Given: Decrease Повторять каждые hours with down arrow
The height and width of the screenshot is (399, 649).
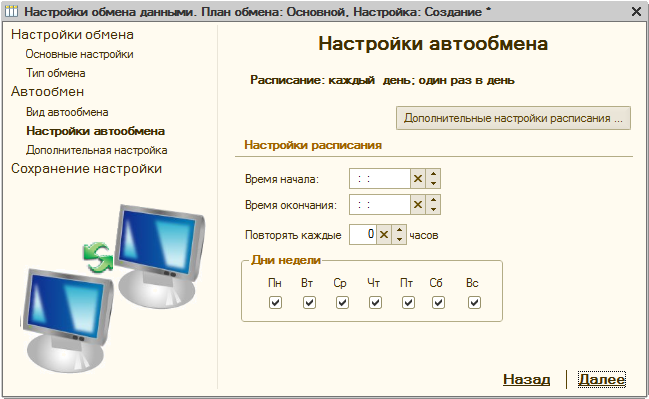Looking at the screenshot, I should (399, 239).
